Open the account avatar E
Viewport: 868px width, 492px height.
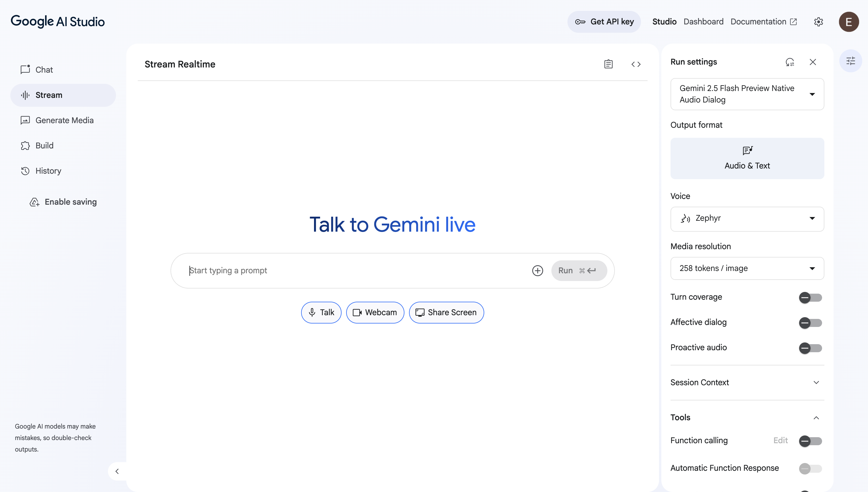pos(849,22)
